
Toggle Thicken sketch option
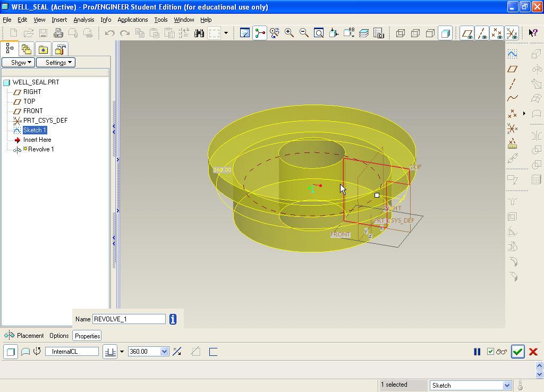(213, 352)
